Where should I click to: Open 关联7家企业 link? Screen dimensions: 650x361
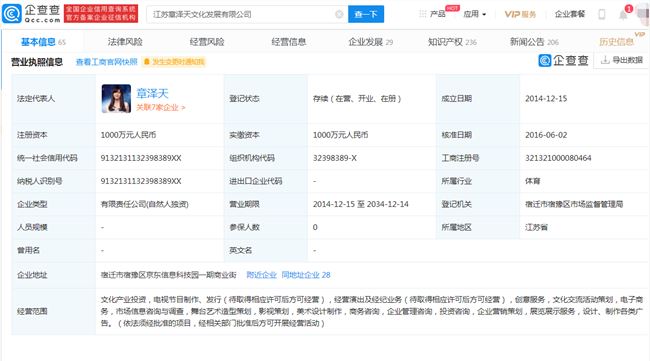[x=161, y=107]
